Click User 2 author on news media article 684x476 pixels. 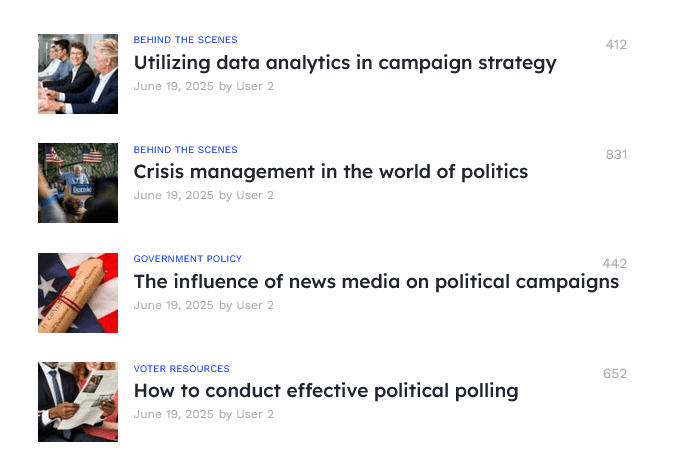click(x=255, y=305)
